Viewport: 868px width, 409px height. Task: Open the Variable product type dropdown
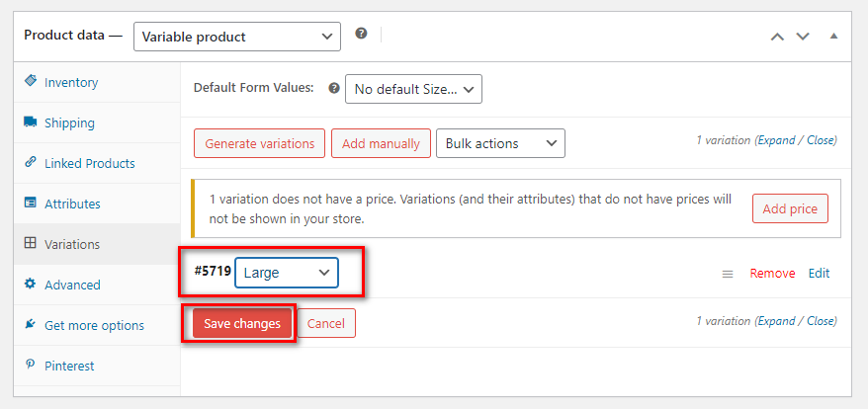tap(237, 38)
